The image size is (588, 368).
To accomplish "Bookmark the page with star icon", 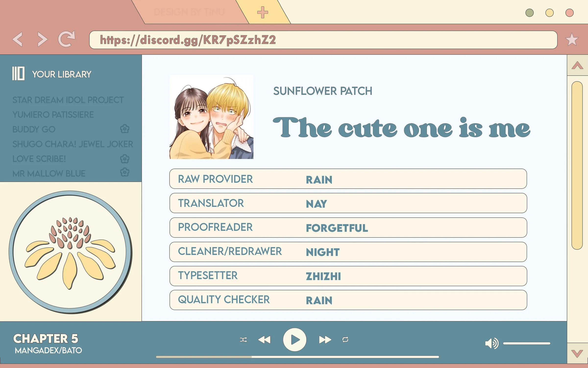I will pyautogui.click(x=572, y=39).
